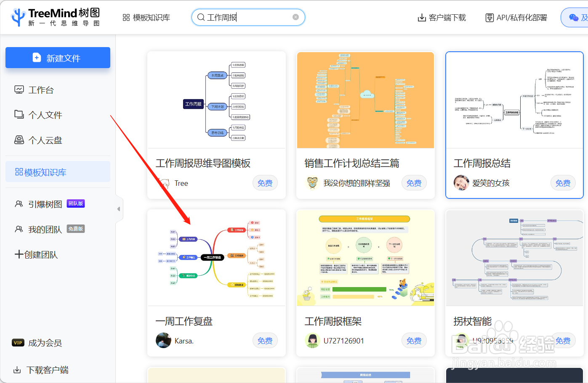Open the 工作周报总结 thumbnail
The height and width of the screenshot is (383, 588).
pos(514,100)
